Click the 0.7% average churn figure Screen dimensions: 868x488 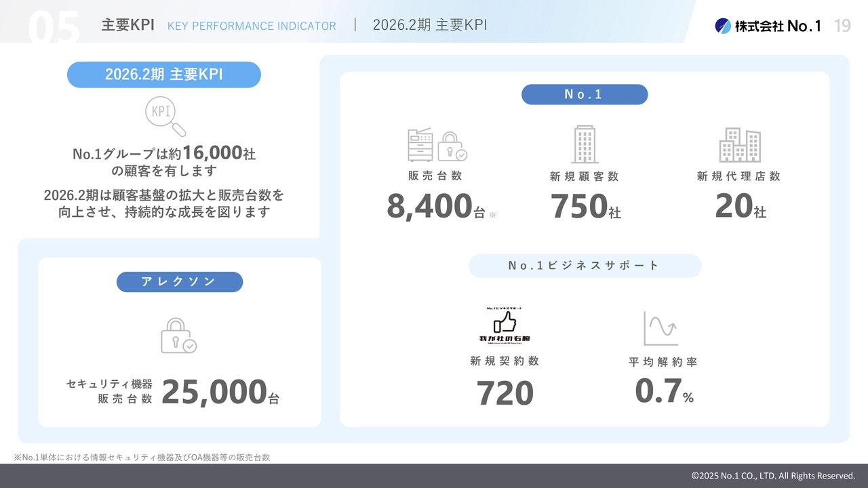[x=664, y=391]
